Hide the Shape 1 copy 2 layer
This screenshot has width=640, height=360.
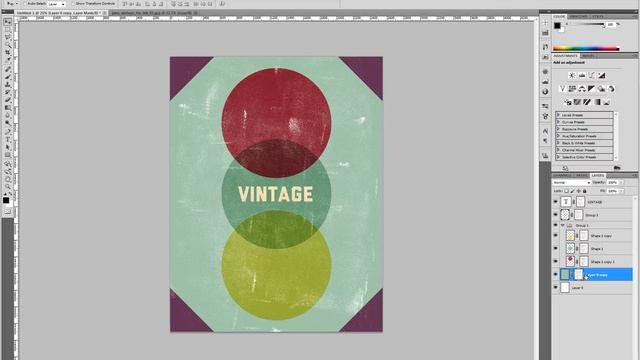(556, 261)
